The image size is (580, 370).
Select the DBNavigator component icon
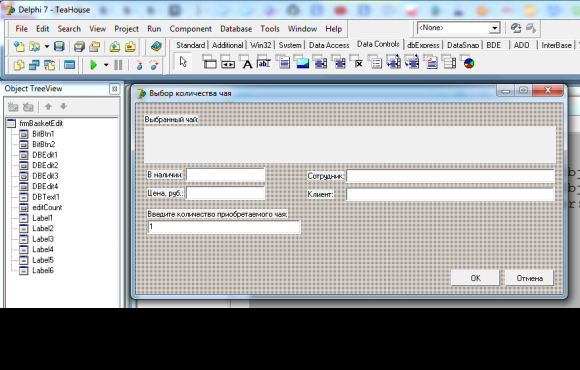(228, 62)
